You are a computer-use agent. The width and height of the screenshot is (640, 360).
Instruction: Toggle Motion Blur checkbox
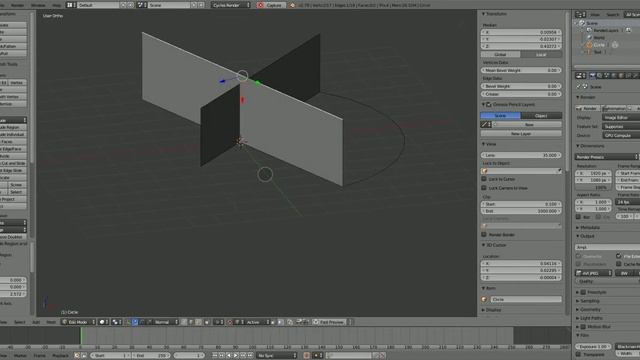[x=583, y=327]
